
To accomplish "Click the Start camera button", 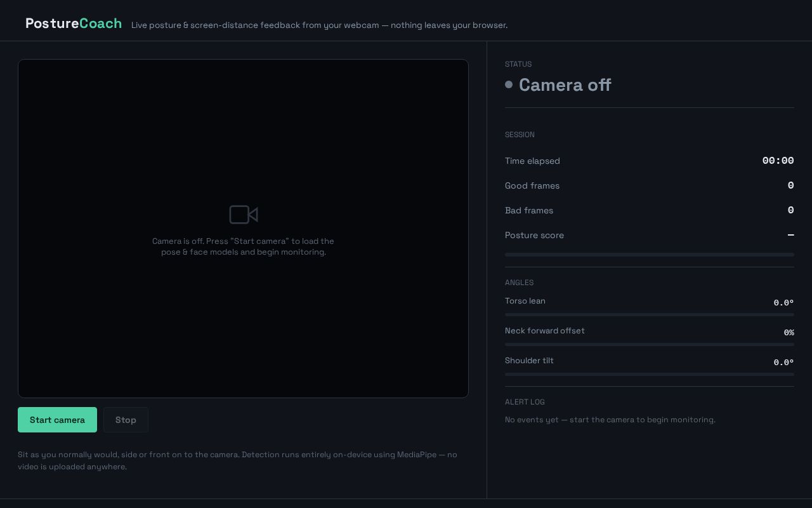I will (x=57, y=420).
